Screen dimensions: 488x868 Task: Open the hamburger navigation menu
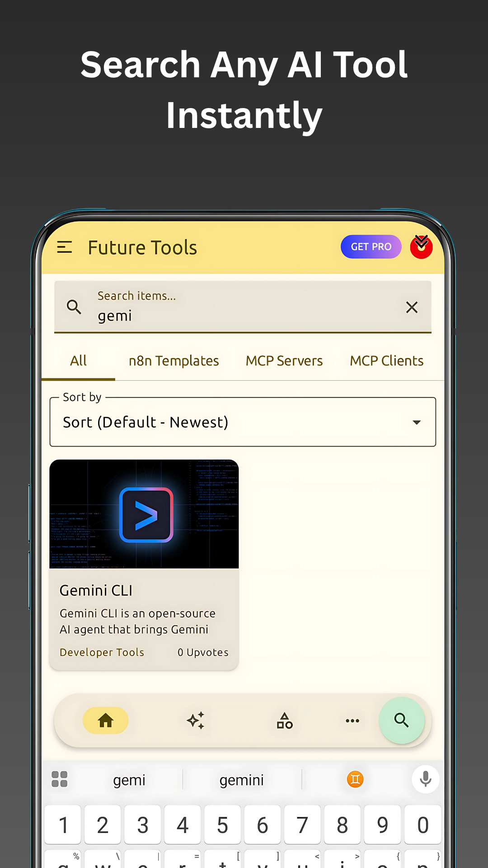[x=65, y=247]
